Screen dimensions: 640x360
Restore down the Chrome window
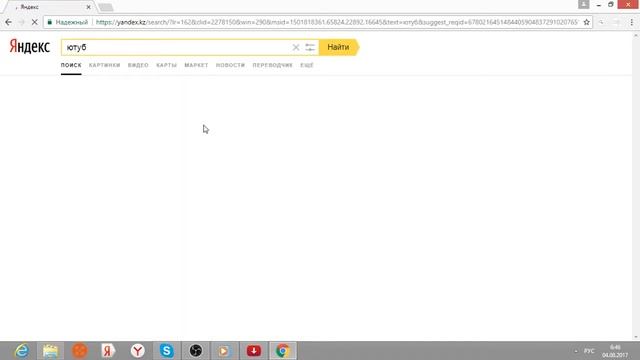click(611, 4)
